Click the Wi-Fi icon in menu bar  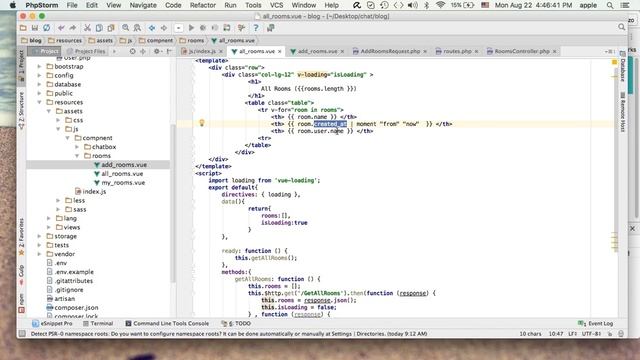point(440,5)
